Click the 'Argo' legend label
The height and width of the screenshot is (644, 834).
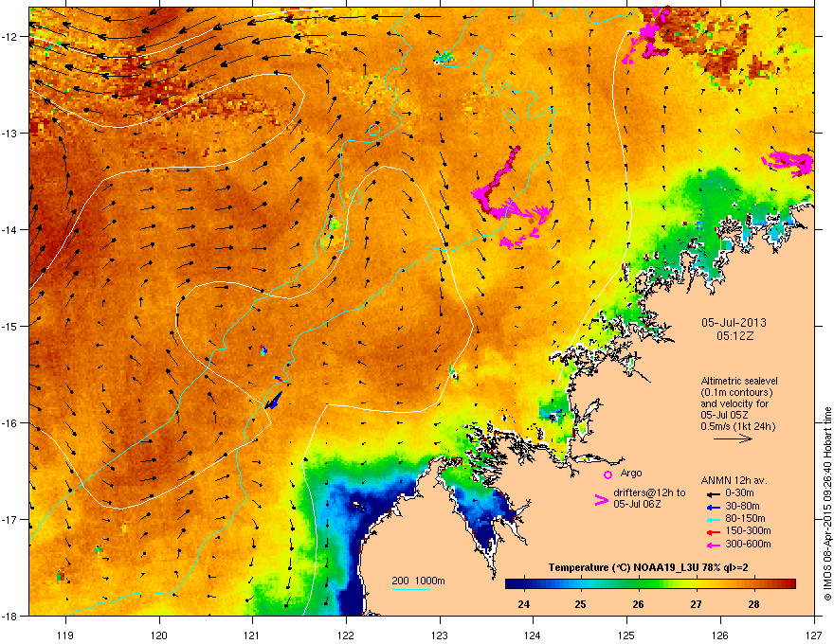631,473
